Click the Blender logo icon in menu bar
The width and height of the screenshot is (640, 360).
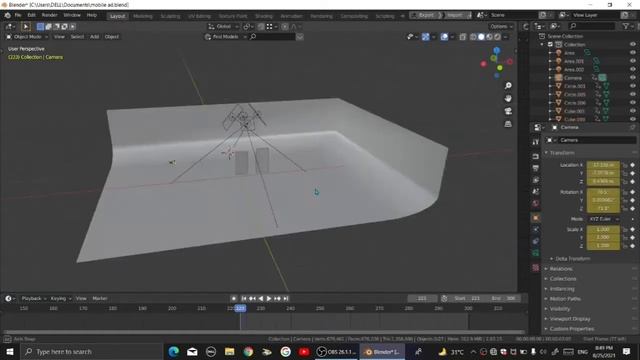(7, 15)
